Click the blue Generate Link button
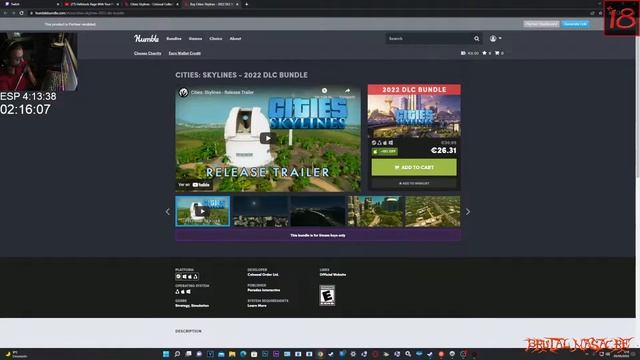The image size is (640, 360). click(x=575, y=24)
